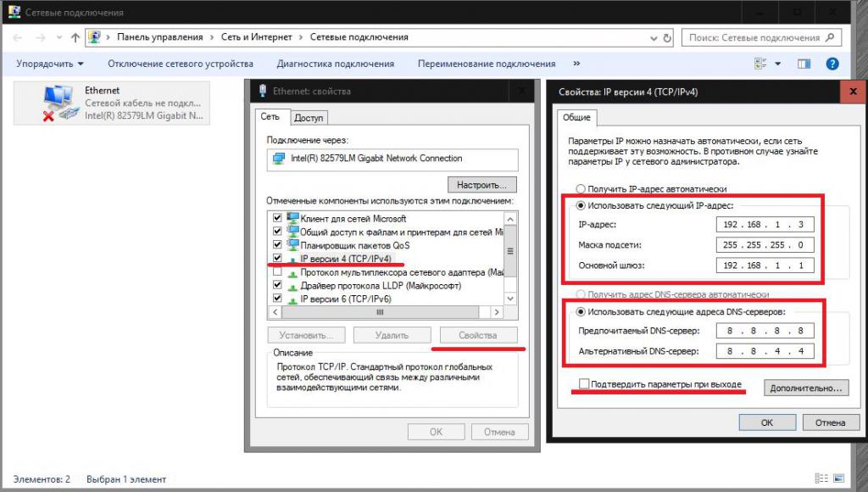The height and width of the screenshot is (492, 868).
Task: Expand breadcrumb arrow after Сеть и Интернет
Action: pyautogui.click(x=301, y=37)
